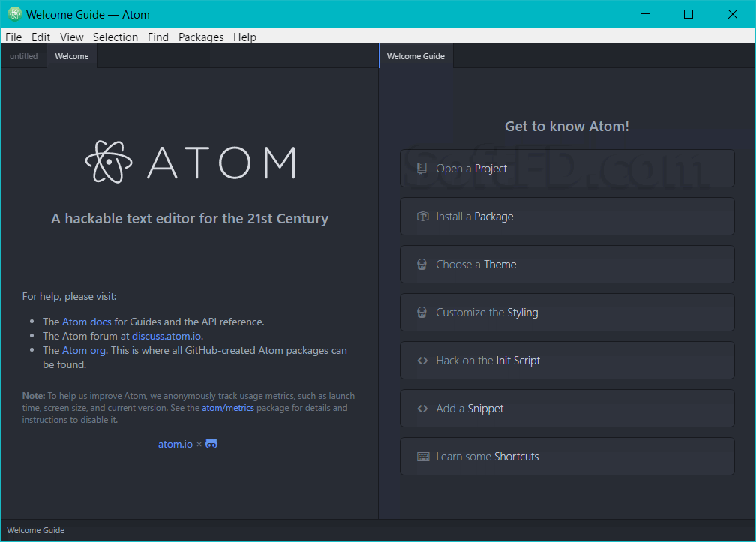Select the Welcome Guide tab

415,56
